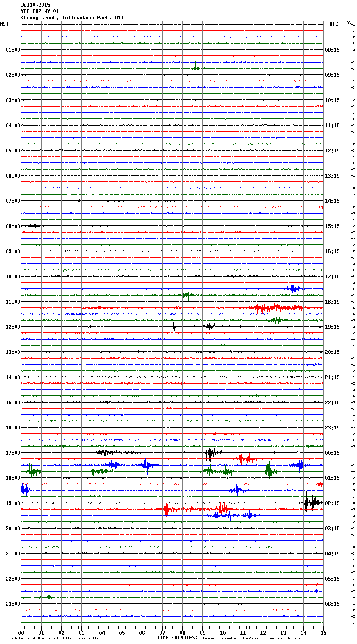The height and width of the screenshot is (644, 357).
Task: Click the 17:15 UTC time label
Action: click(x=332, y=277)
